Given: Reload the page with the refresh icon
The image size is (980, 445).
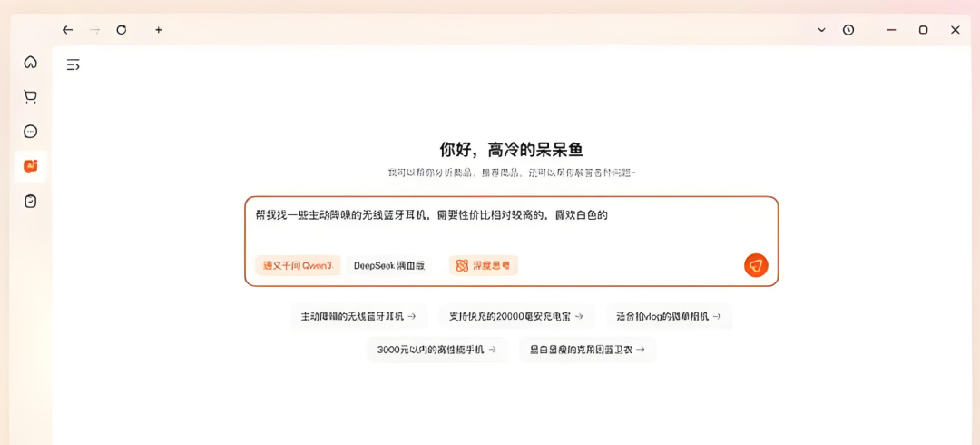Looking at the screenshot, I should [x=121, y=30].
